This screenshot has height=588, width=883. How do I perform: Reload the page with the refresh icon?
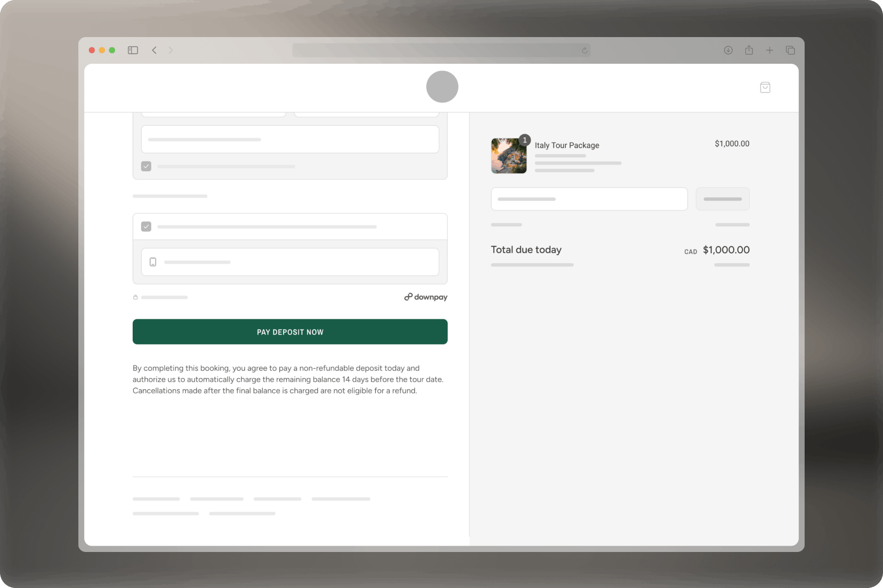585,51
